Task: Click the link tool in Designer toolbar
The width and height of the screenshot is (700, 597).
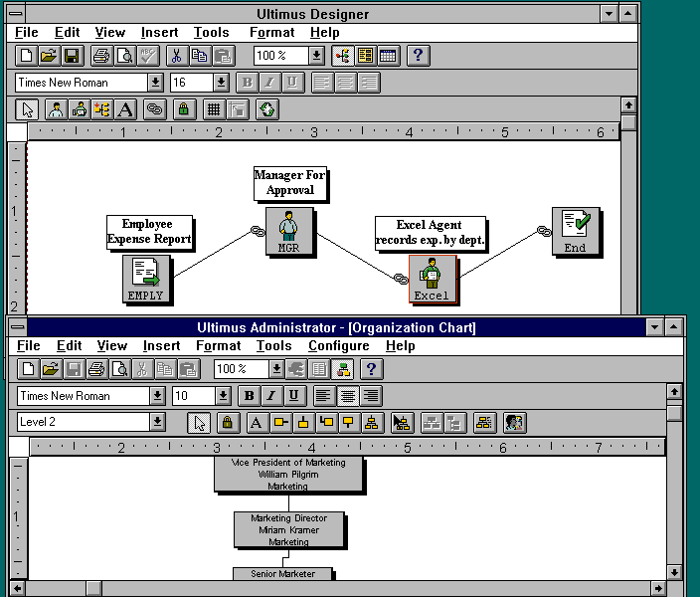Action: click(154, 109)
